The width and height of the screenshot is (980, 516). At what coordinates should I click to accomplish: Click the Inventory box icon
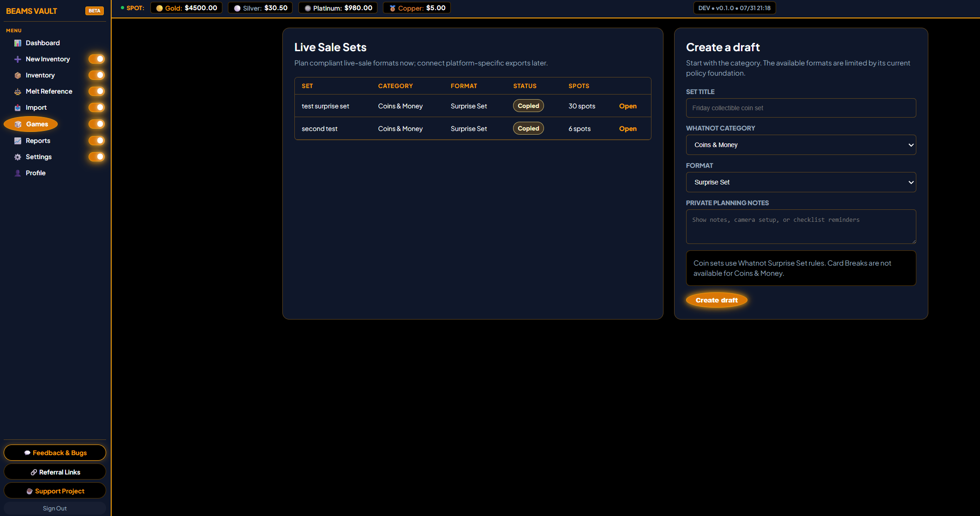pos(18,75)
